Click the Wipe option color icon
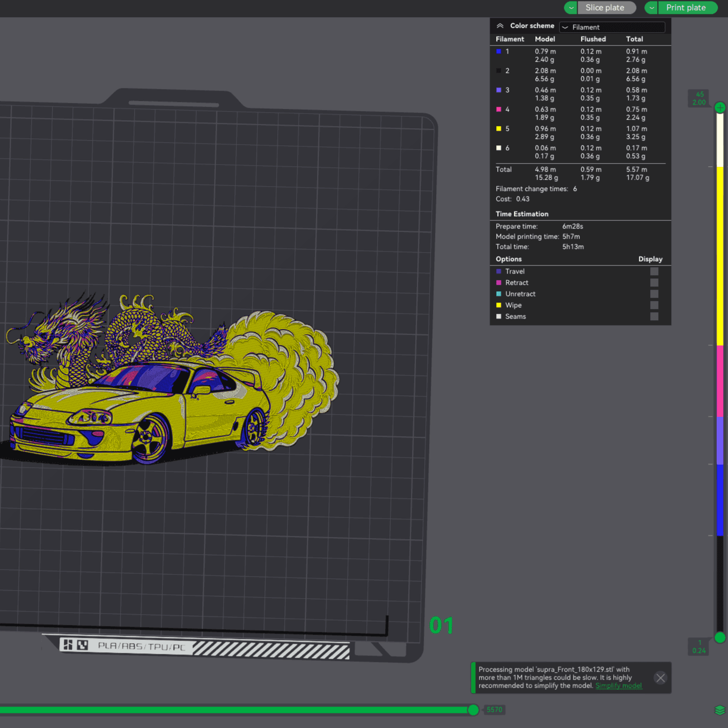Image resolution: width=728 pixels, height=728 pixels. point(498,305)
